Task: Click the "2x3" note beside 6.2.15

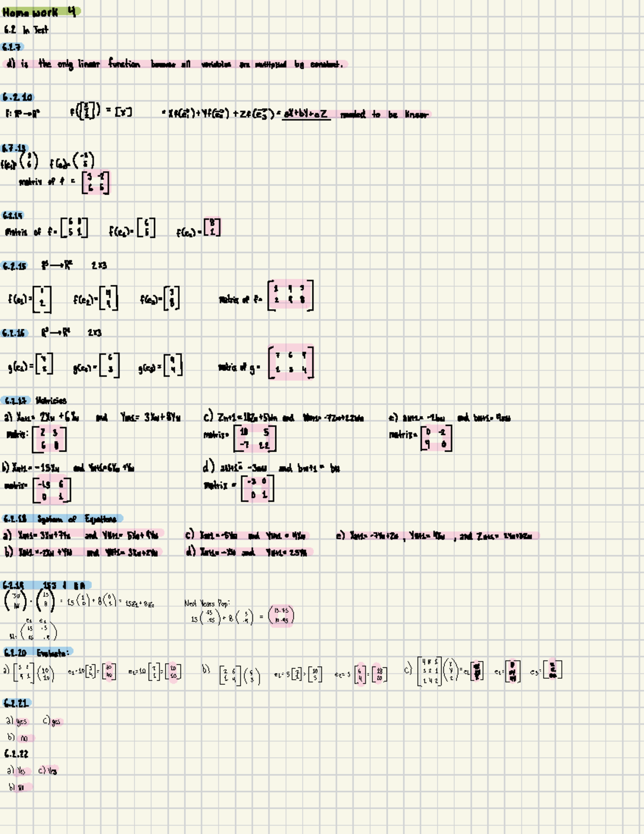Action: tap(99, 265)
